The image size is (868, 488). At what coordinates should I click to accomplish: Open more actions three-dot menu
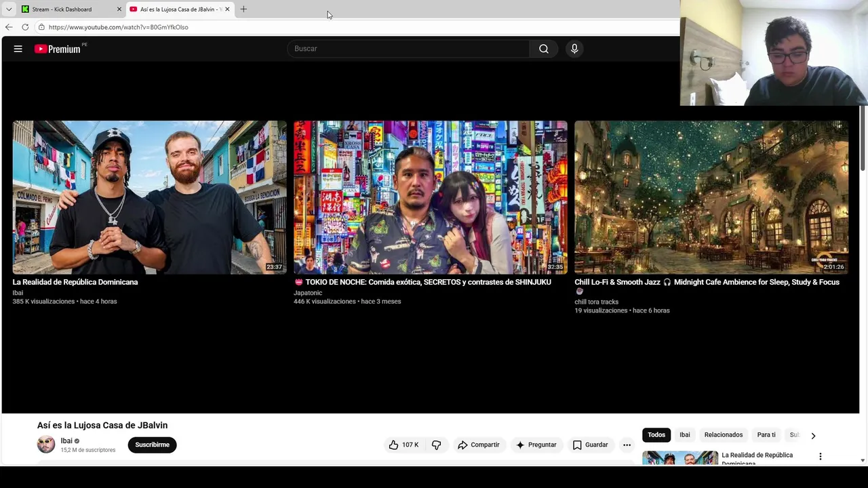(x=627, y=445)
